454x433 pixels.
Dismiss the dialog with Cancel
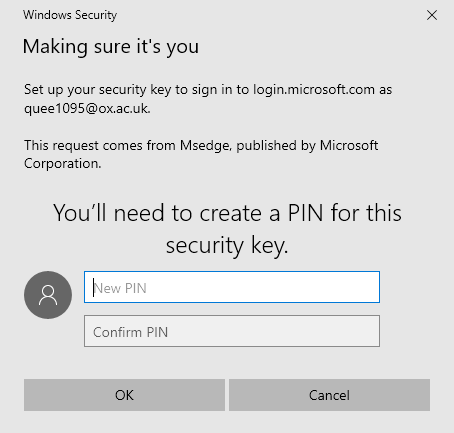[x=329, y=395]
